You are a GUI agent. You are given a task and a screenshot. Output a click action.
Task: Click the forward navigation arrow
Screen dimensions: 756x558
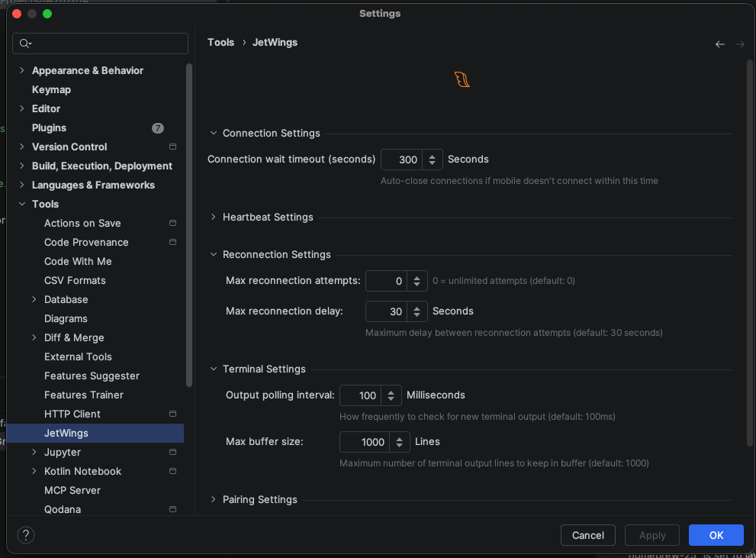click(739, 44)
